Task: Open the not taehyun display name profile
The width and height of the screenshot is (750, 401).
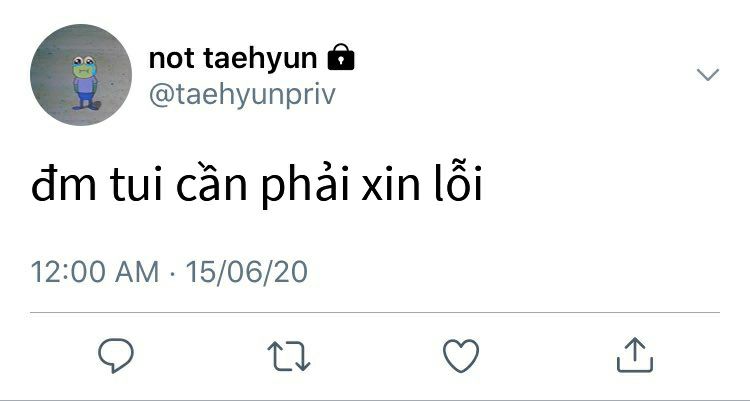Action: (233, 58)
